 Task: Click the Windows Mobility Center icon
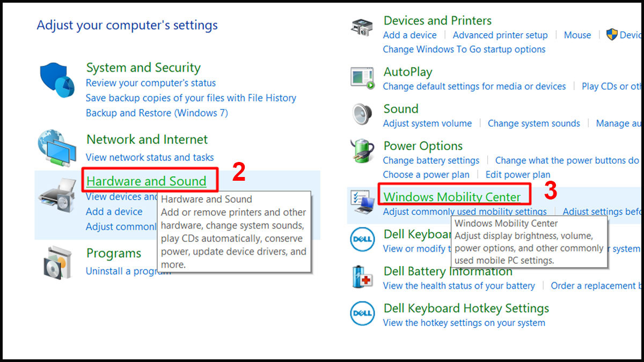[x=361, y=202]
